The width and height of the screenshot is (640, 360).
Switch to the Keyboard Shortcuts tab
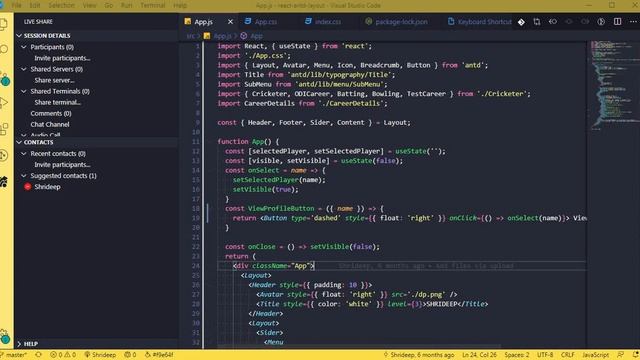tap(479, 22)
